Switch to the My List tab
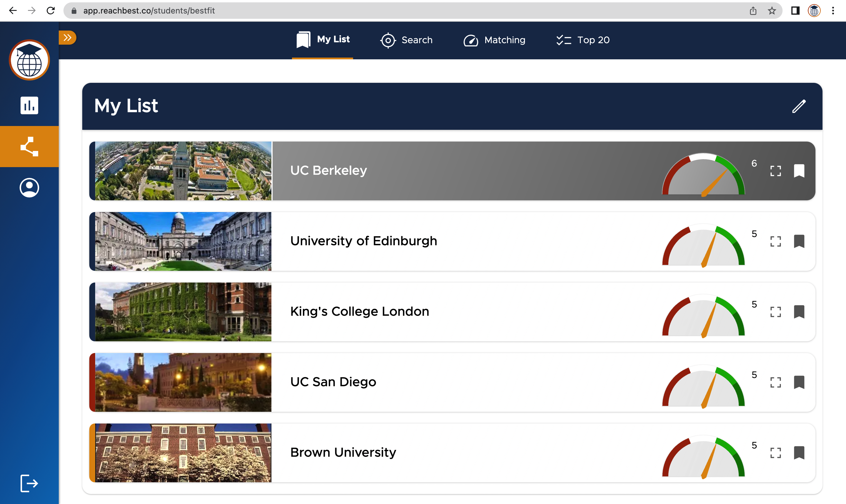 [323, 40]
